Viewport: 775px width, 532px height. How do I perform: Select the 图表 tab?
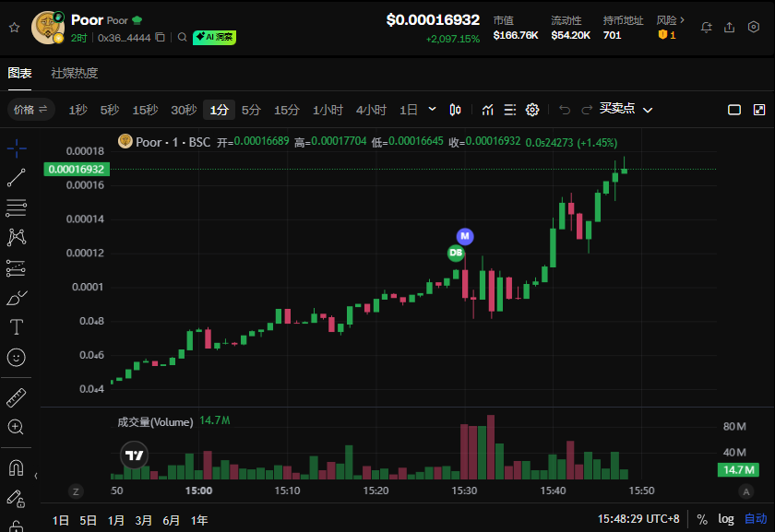(20, 73)
